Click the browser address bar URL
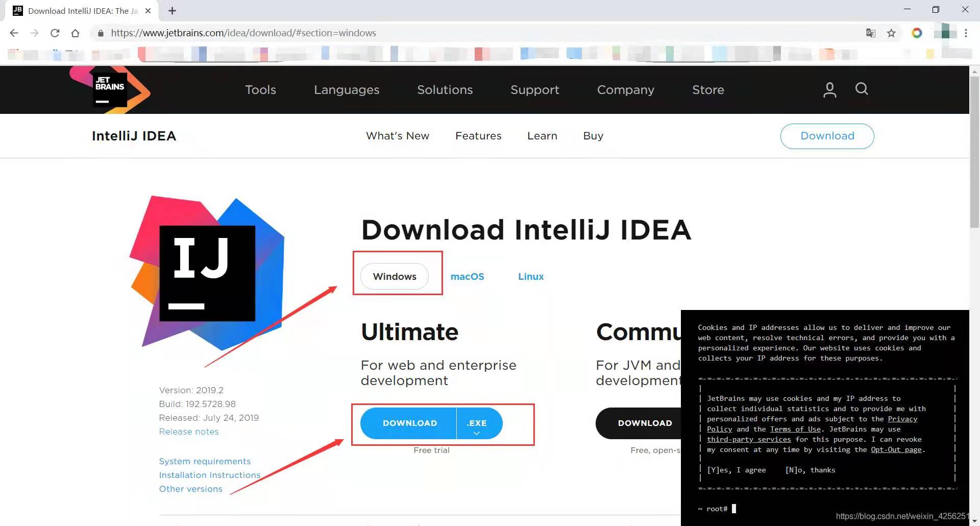The height and width of the screenshot is (526, 980). (243, 33)
